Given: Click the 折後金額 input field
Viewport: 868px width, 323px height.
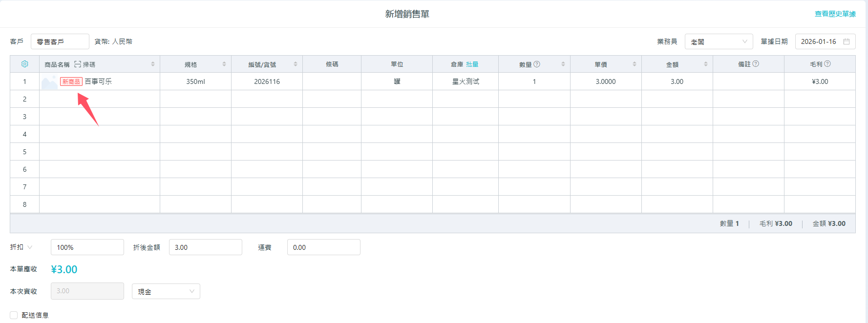Looking at the screenshot, I should click(x=205, y=247).
